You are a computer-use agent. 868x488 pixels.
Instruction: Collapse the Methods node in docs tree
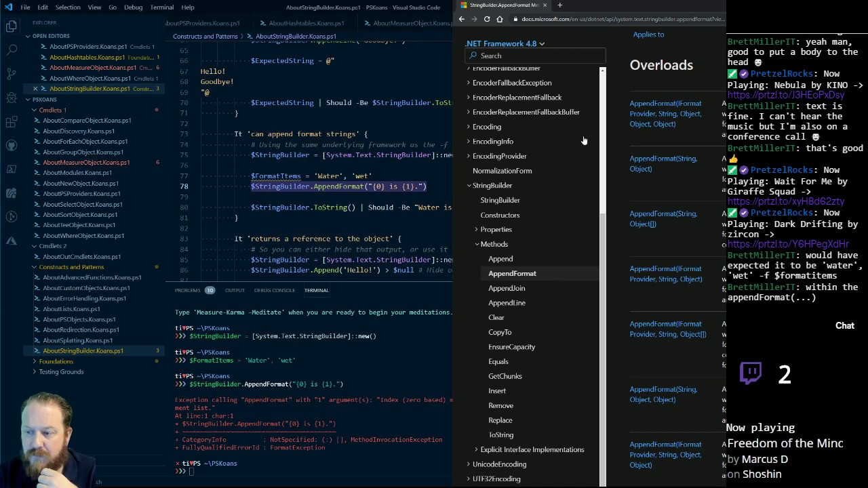pyautogui.click(x=477, y=244)
